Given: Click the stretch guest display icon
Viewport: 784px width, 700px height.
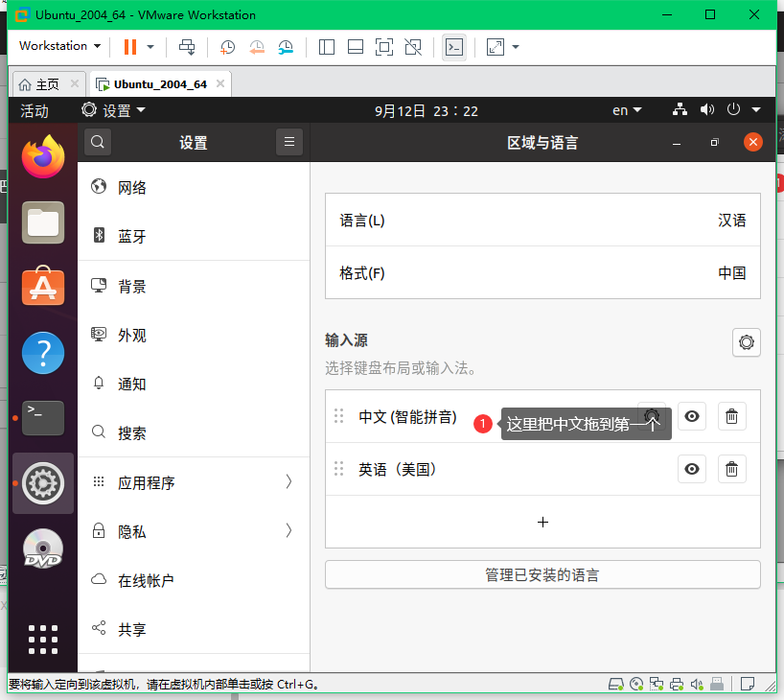Looking at the screenshot, I should coord(495,47).
